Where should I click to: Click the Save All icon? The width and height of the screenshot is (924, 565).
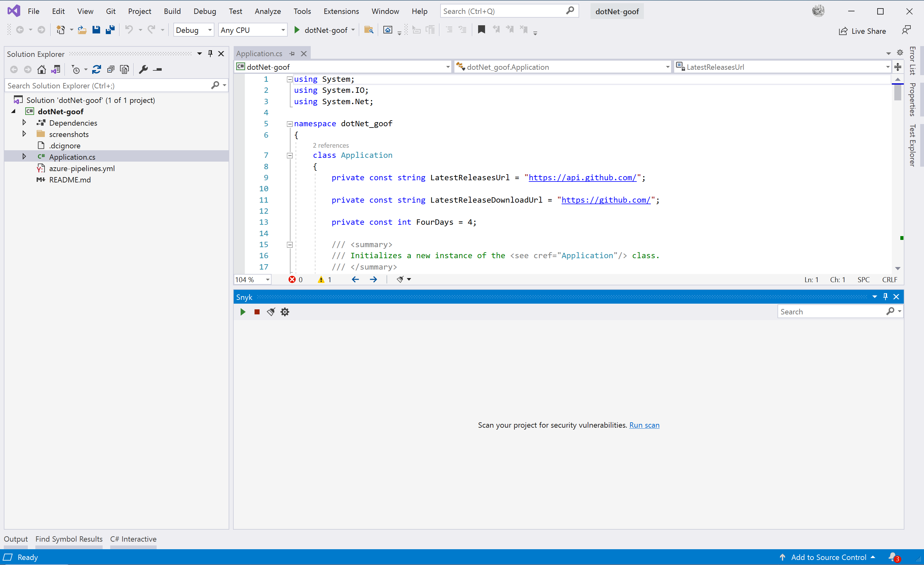click(x=110, y=30)
